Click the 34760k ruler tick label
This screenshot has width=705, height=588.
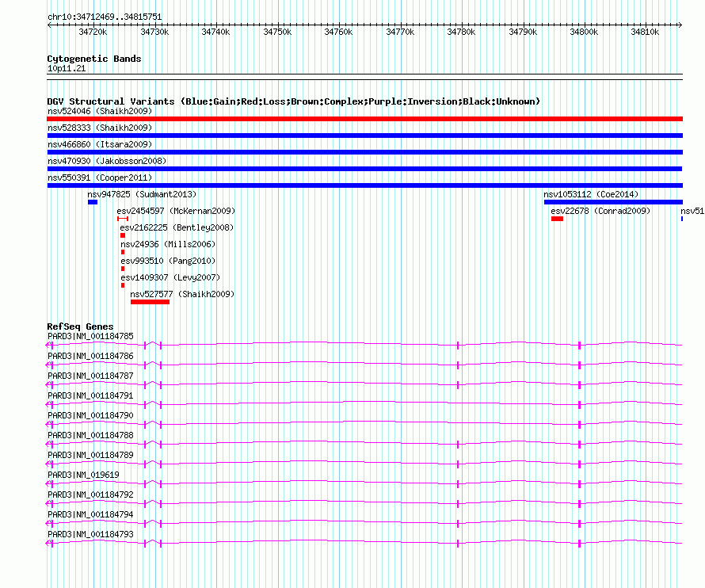tap(338, 32)
